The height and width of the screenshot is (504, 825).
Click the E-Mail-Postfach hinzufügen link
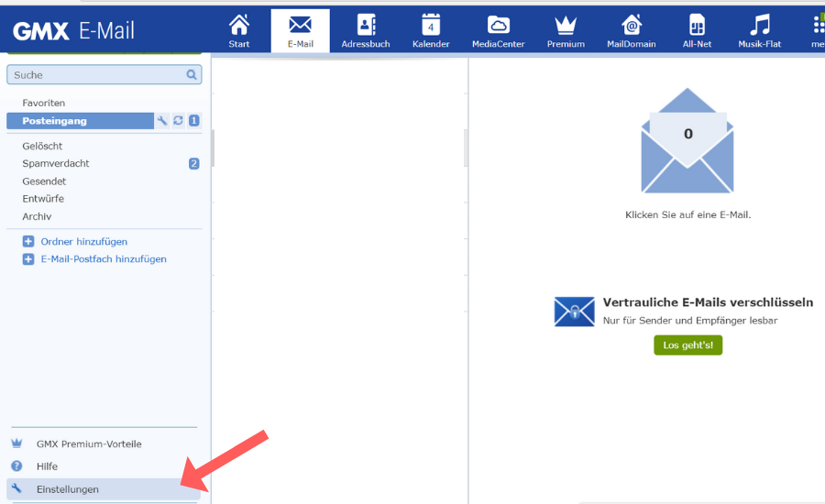point(103,259)
